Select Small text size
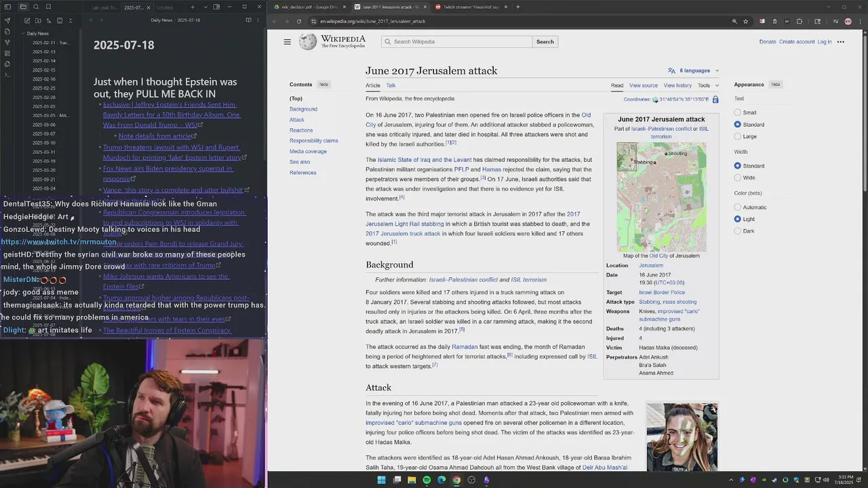 [x=737, y=113]
